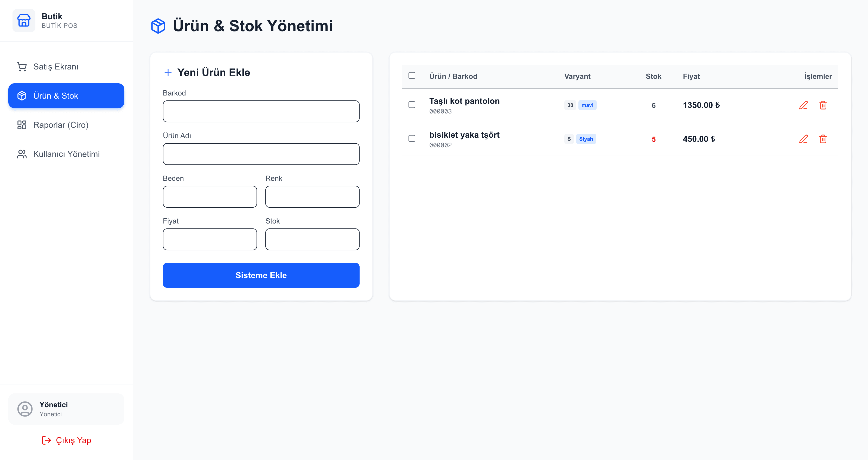
Task: Focus the Renk input field
Action: (312, 197)
